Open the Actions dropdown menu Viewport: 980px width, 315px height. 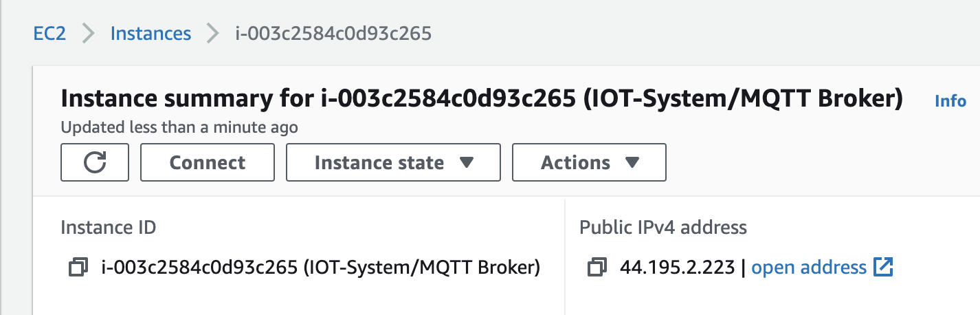click(589, 162)
